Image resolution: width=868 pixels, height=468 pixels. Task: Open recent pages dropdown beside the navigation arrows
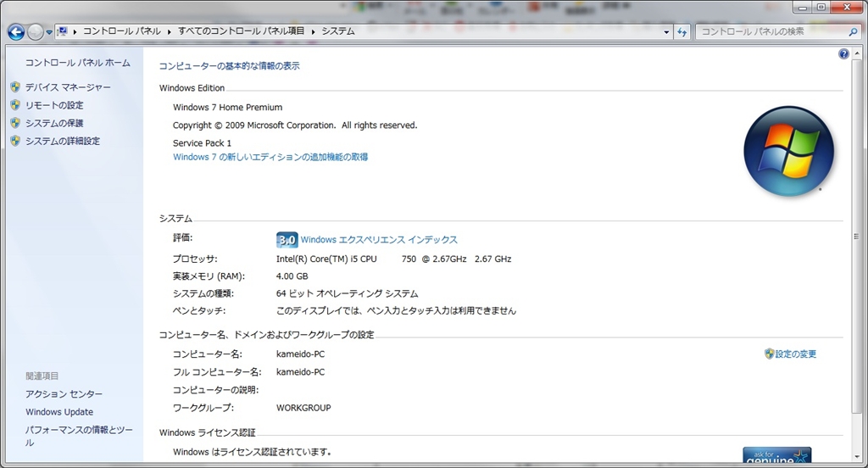tap(48, 33)
